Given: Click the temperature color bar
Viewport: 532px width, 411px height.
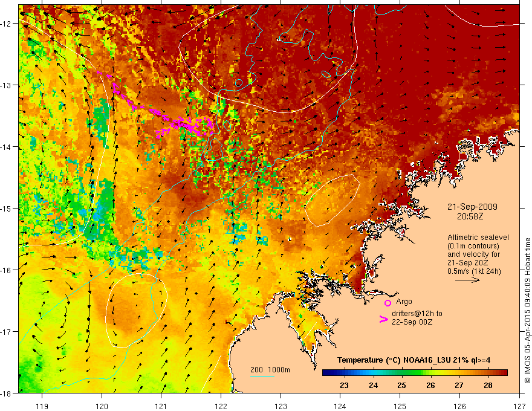Looking at the screenshot, I should coord(415,373).
